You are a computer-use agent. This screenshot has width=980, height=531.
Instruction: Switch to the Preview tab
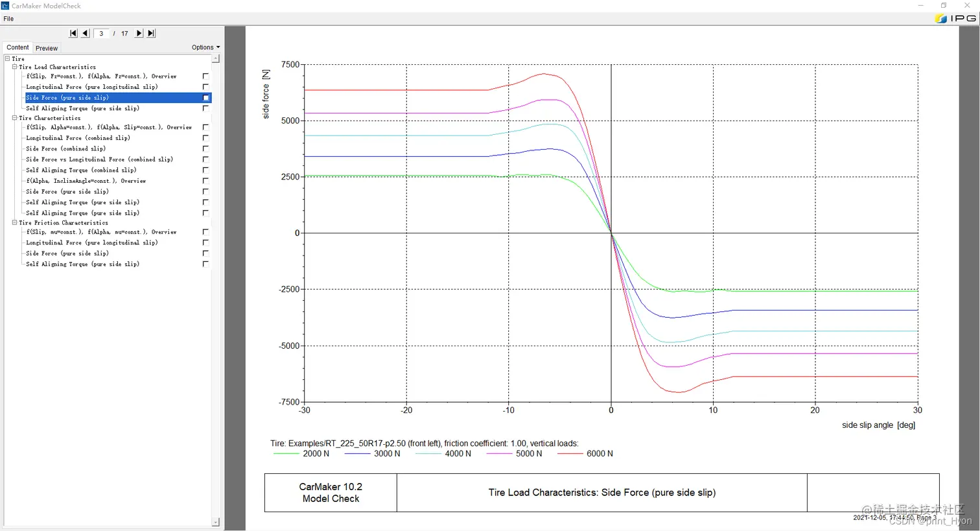tap(47, 48)
